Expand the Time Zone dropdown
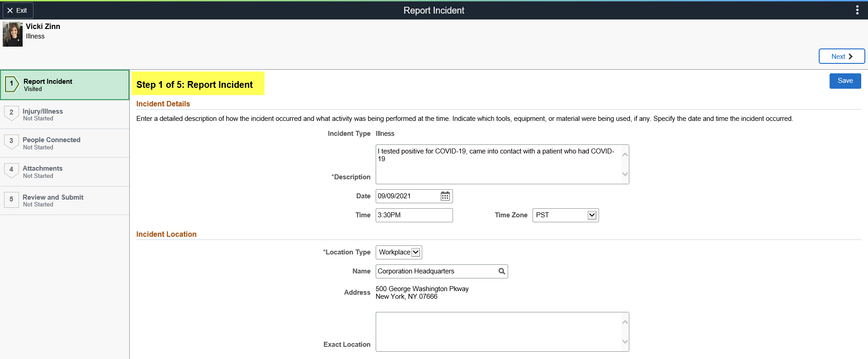 591,215
